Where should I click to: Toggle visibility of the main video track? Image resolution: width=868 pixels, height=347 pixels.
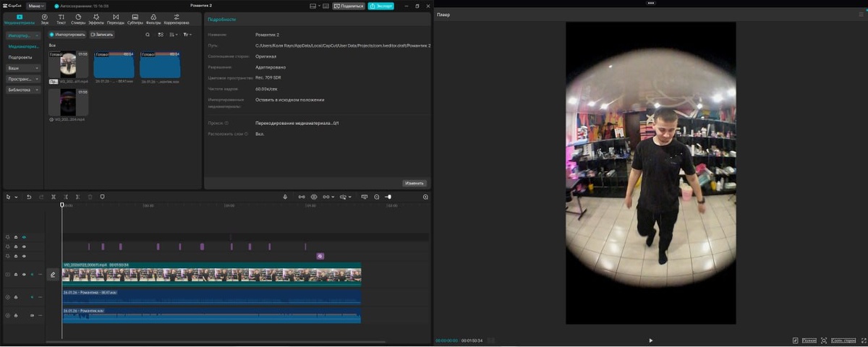24,275
